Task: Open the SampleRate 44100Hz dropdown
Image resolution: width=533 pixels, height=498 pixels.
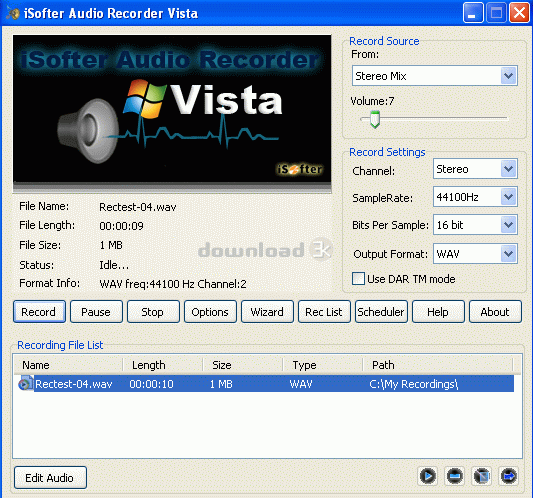Action: click(x=475, y=196)
